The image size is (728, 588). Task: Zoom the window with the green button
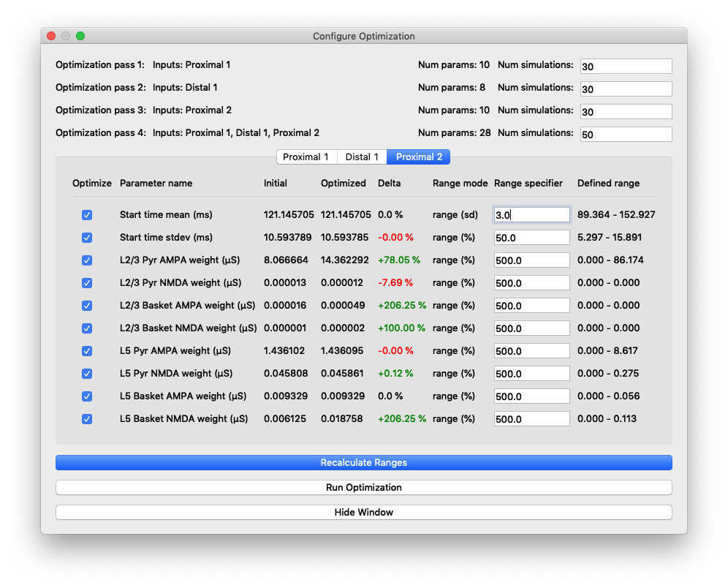[80, 36]
